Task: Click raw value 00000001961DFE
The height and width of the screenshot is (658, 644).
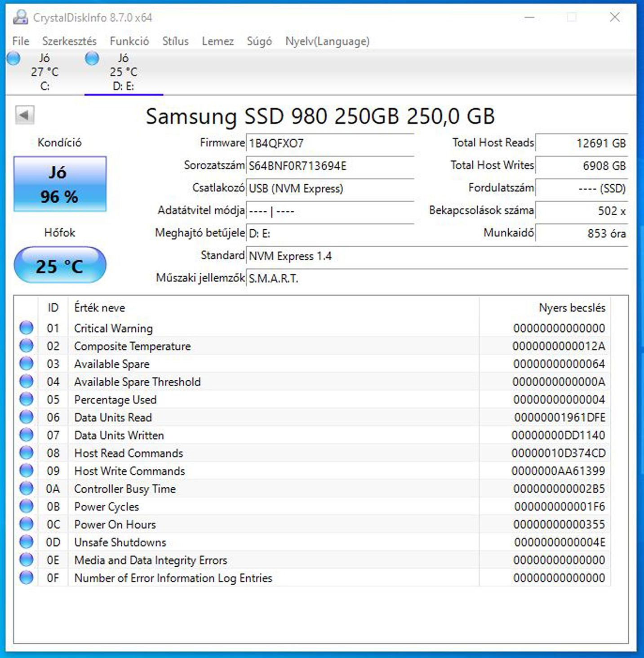Action: click(x=560, y=418)
